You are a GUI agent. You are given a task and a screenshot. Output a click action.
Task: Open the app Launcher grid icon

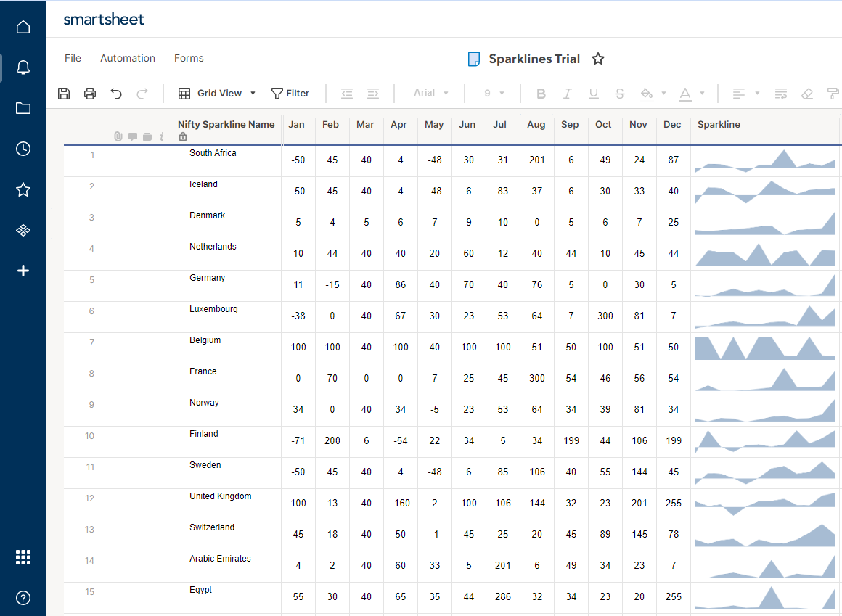(23, 557)
